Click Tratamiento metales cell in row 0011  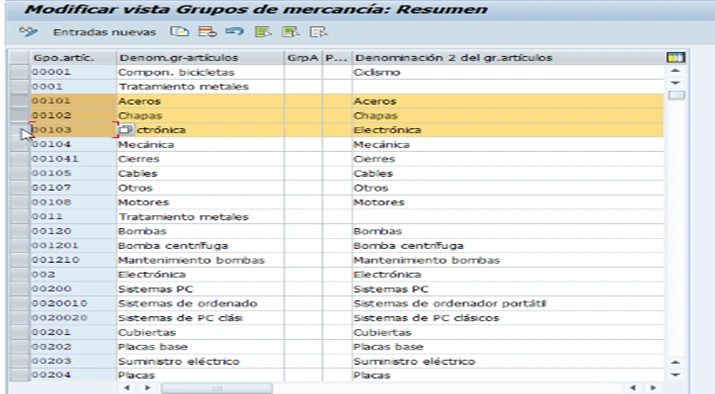coord(200,217)
